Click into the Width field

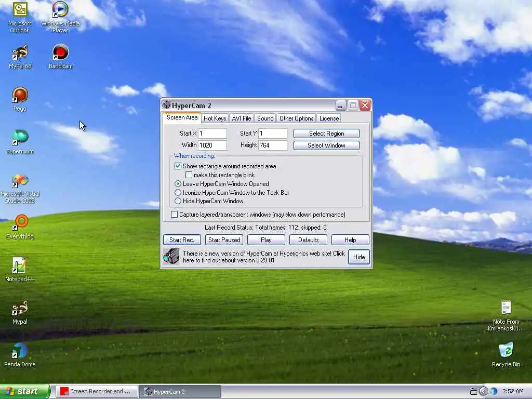tap(212, 145)
